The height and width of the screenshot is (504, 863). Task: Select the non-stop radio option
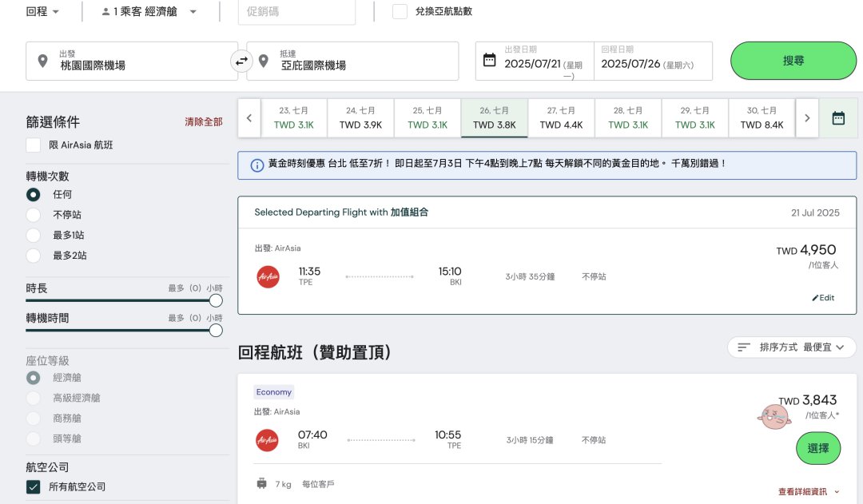(x=33, y=215)
